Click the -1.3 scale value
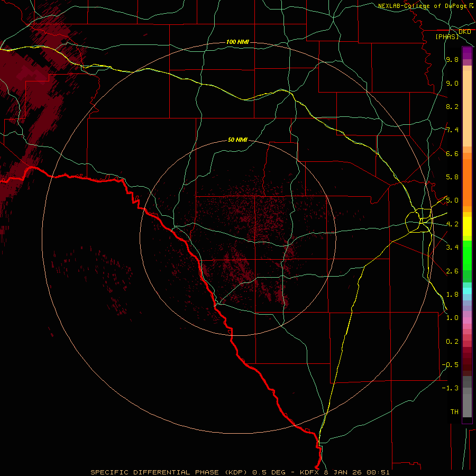 pyautogui.click(x=450, y=388)
